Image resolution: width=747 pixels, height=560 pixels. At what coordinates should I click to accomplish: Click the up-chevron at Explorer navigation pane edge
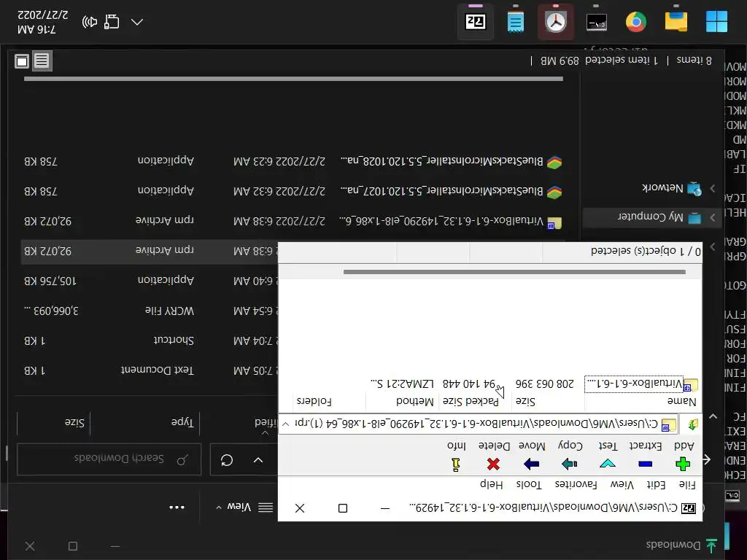click(x=713, y=416)
